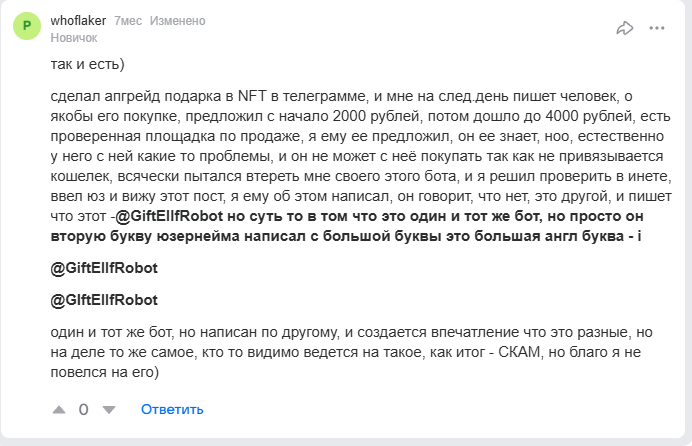Downvote the comment with down arrow
Screen dimensions: 692x446
tap(110, 409)
